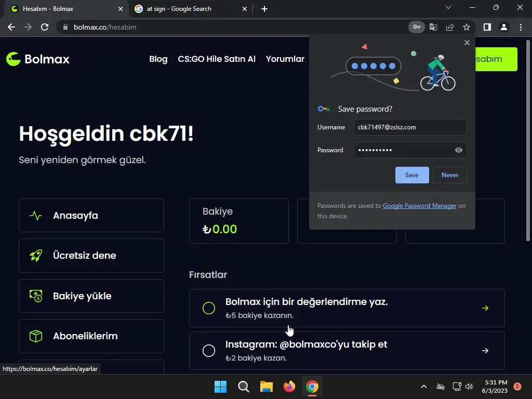Show the password with the eye icon
532x399 pixels.
click(458, 150)
